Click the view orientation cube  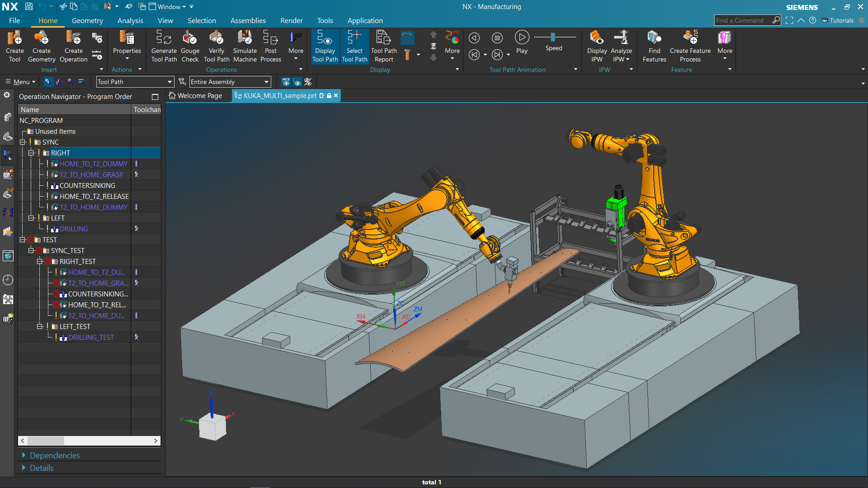coord(212,427)
